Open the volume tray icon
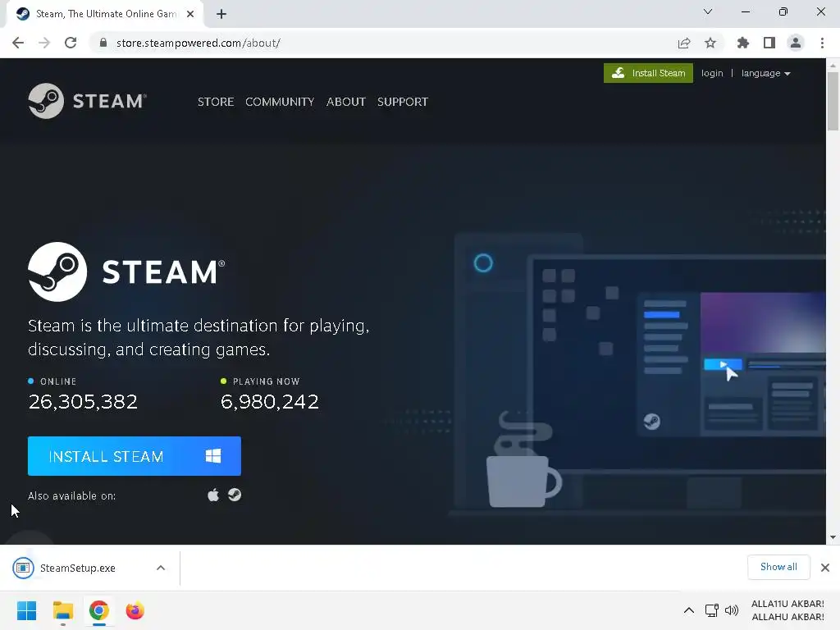This screenshot has height=630, width=840. [731, 610]
